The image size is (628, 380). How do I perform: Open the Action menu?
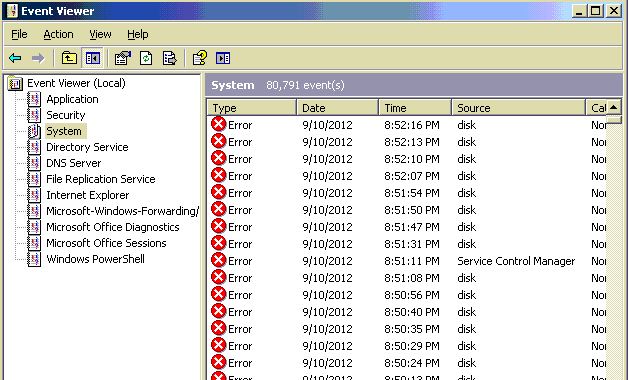tap(58, 34)
